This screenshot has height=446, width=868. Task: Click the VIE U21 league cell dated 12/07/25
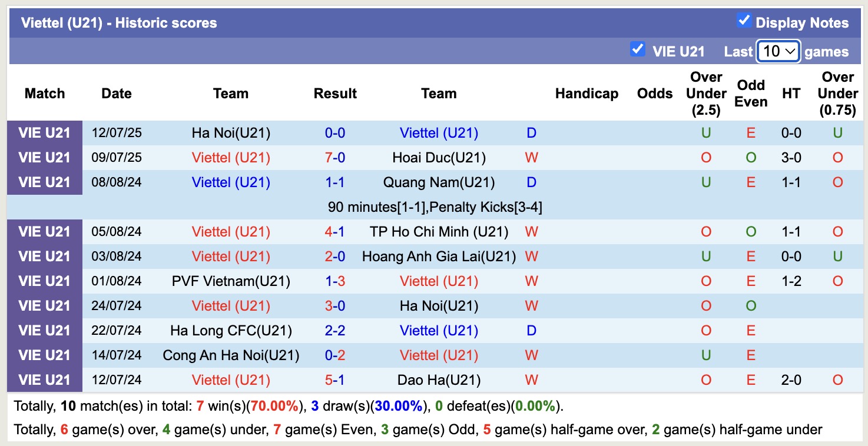click(x=44, y=133)
